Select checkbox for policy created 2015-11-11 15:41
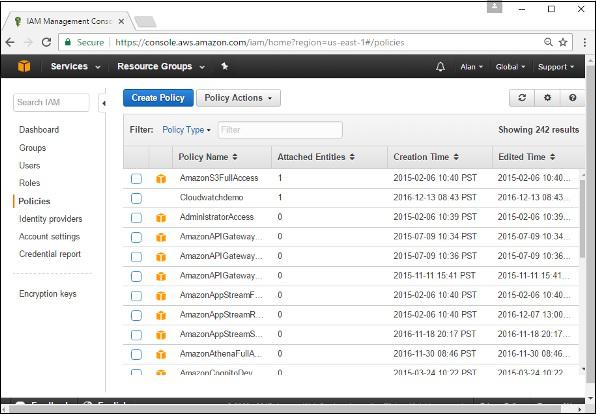The height and width of the screenshot is (414, 596). (x=136, y=276)
